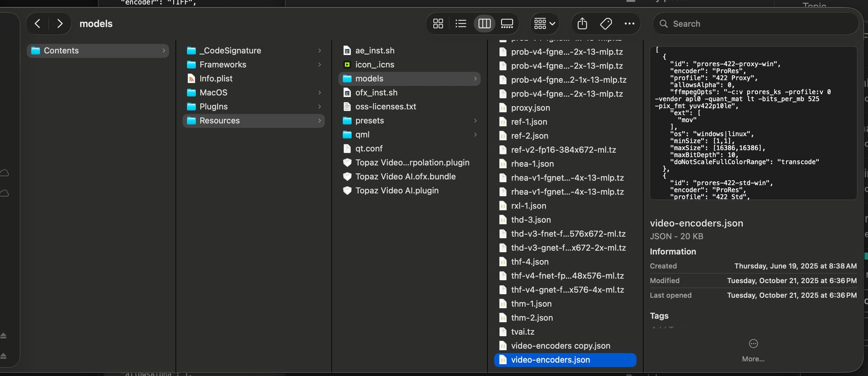Select the PlugIns folder icon
The height and width of the screenshot is (376, 868).
pyautogui.click(x=191, y=107)
